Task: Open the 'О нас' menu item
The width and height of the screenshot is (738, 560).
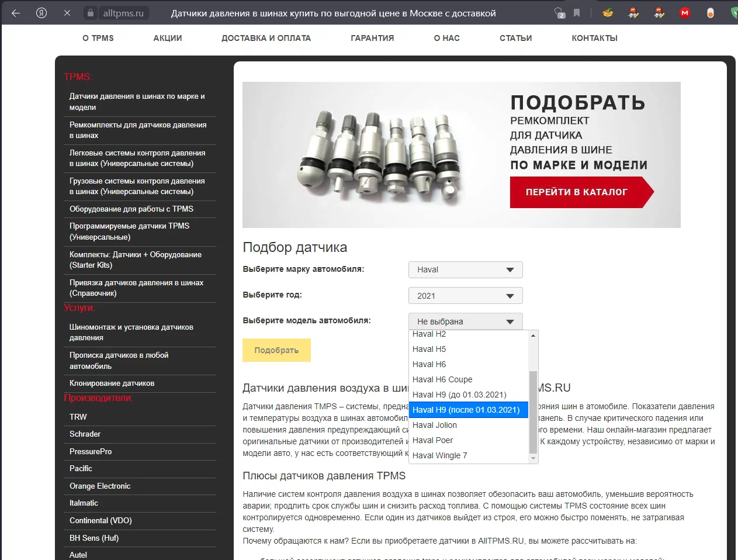Action: (446, 38)
